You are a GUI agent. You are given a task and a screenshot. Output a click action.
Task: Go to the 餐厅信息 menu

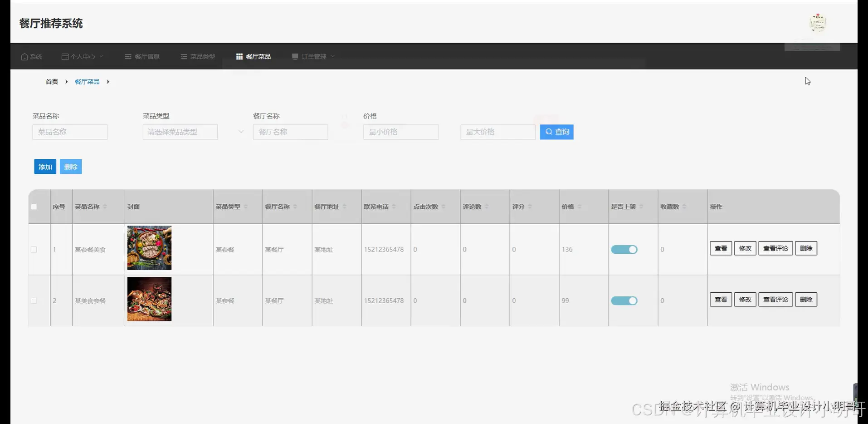coord(142,57)
